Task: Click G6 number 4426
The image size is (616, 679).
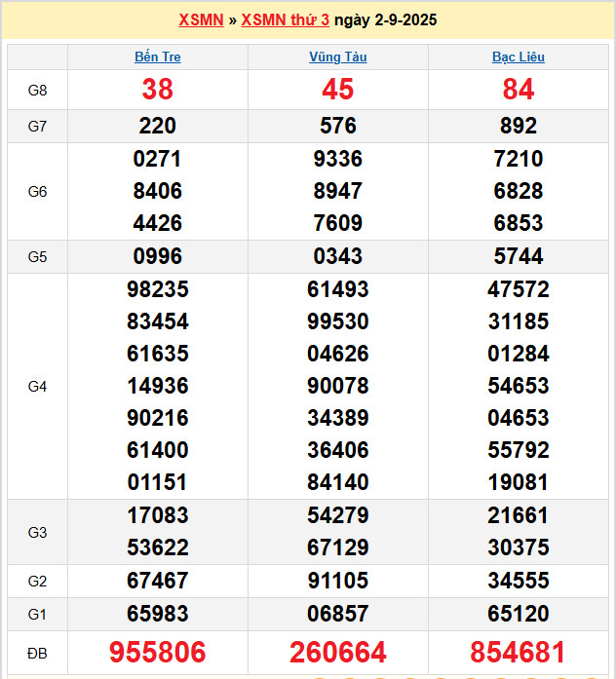Action: pos(158,223)
